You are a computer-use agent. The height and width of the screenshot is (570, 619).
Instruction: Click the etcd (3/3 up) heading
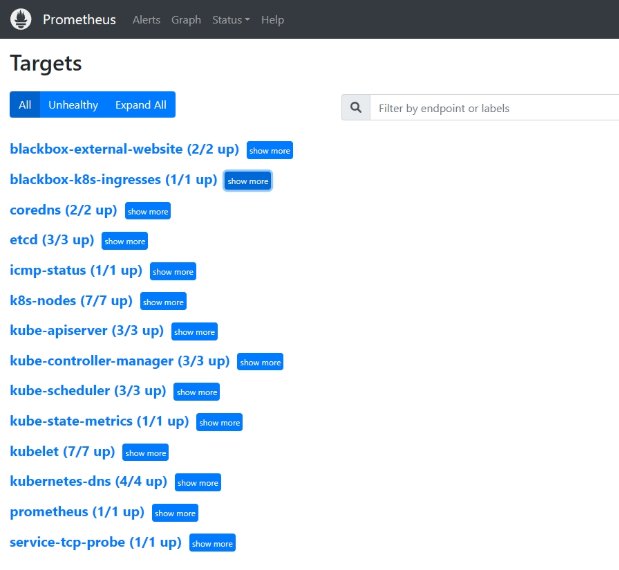(x=52, y=240)
